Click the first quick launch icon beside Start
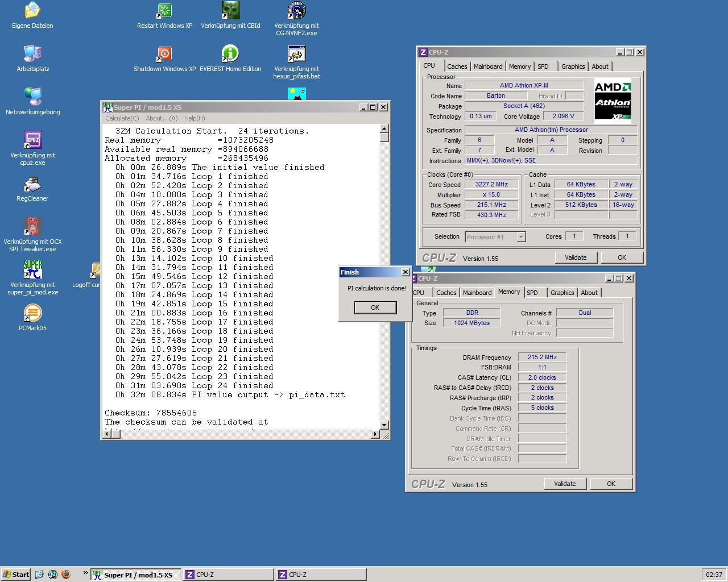The height and width of the screenshot is (582, 728). (39, 574)
